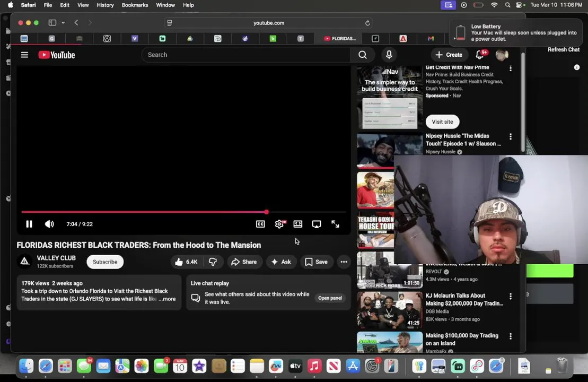Switch to the green b tab
This screenshot has height=382, width=588.
coord(273,38)
